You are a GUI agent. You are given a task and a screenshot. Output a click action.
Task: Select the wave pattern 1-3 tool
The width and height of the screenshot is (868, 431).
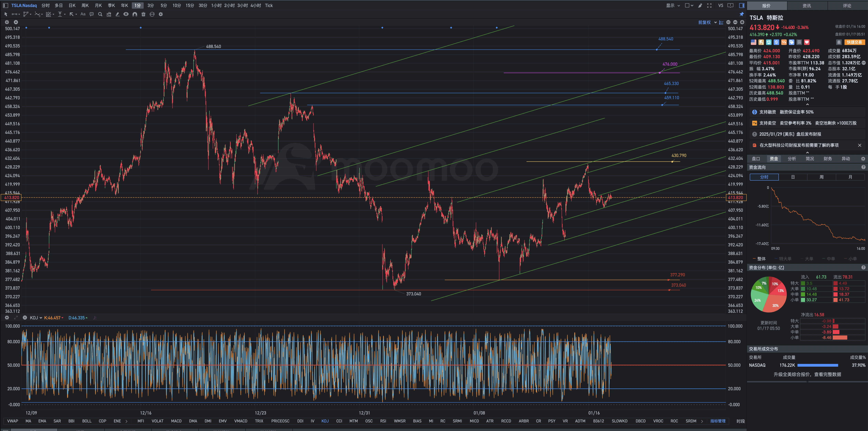pyautogui.click(x=37, y=14)
